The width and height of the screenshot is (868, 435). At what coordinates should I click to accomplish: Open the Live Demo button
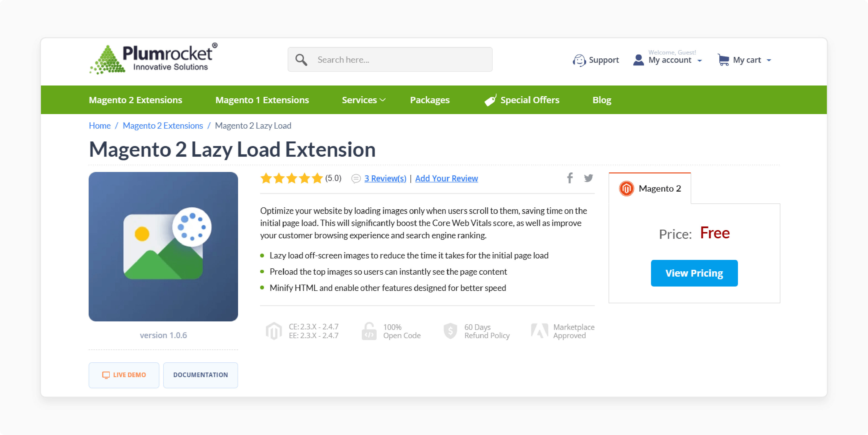(124, 375)
